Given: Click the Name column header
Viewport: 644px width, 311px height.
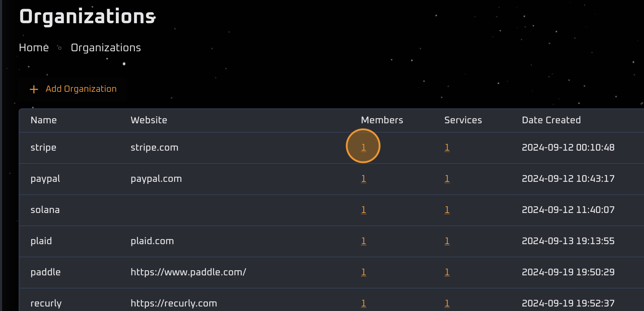Looking at the screenshot, I should 44,120.
